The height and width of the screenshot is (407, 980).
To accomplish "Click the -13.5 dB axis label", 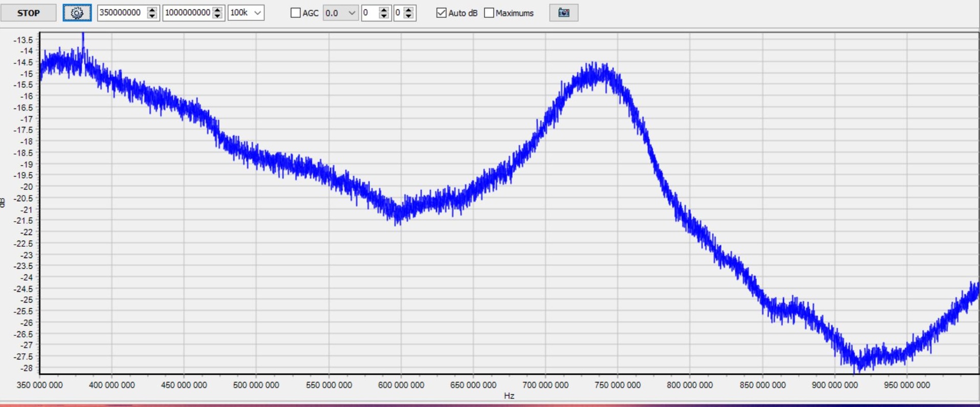I will click(24, 40).
